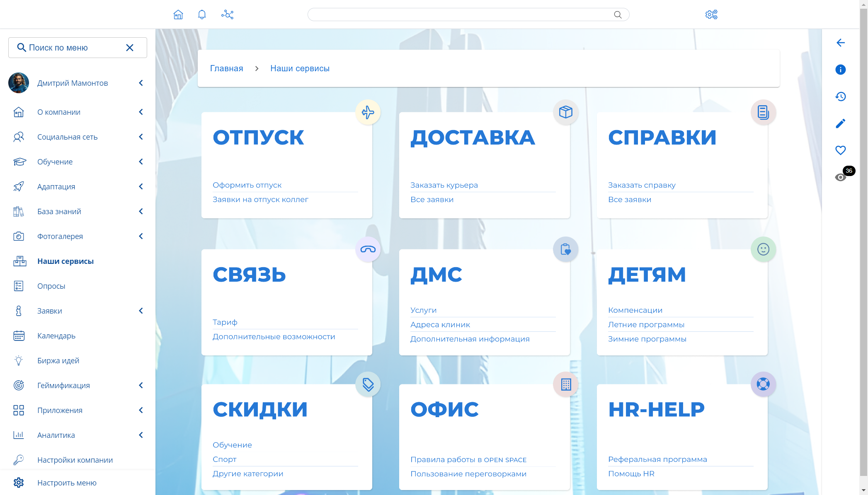This screenshot has width=868, height=495.
Task: Click the back arrow icon
Action: [x=840, y=43]
